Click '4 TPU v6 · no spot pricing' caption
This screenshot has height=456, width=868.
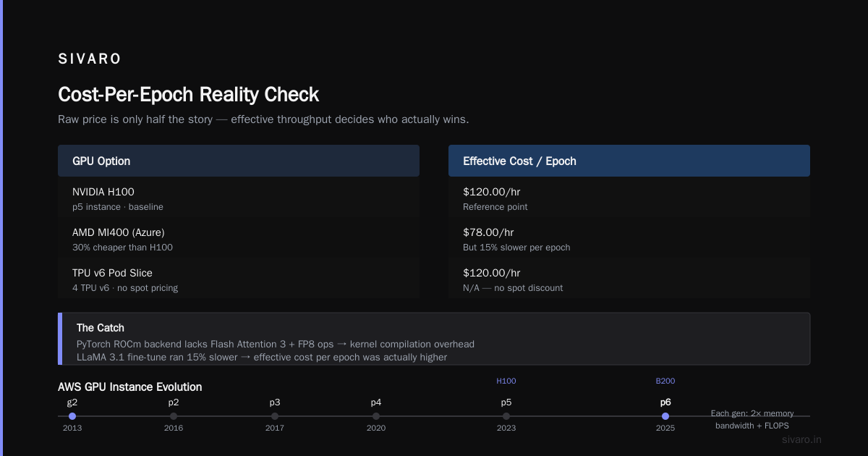pyautogui.click(x=125, y=288)
